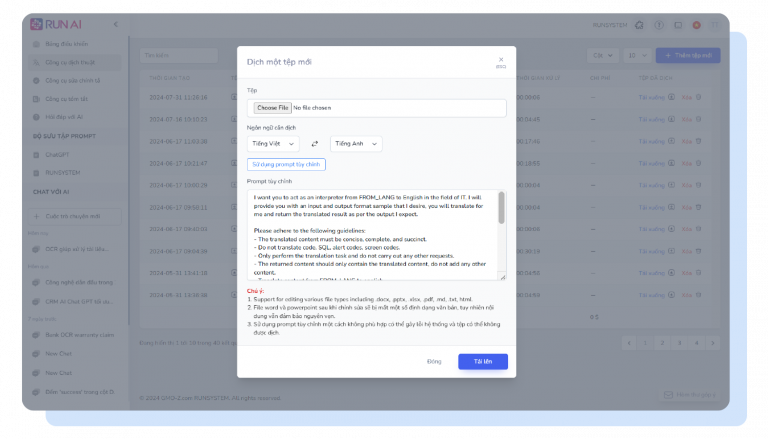This screenshot has width=768, height=439.
Task: Click the 2024-07-31 11:26:16 timestamp cell
Action: point(178,98)
